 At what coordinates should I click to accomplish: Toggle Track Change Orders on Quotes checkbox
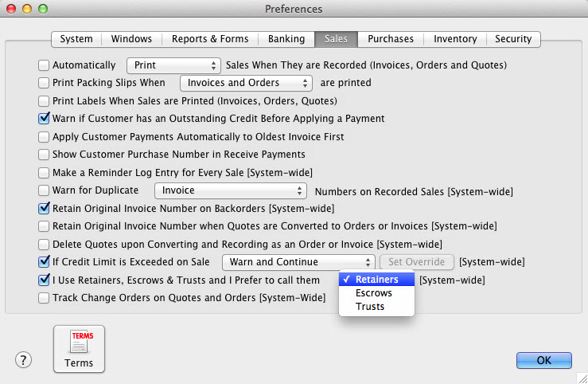point(45,298)
